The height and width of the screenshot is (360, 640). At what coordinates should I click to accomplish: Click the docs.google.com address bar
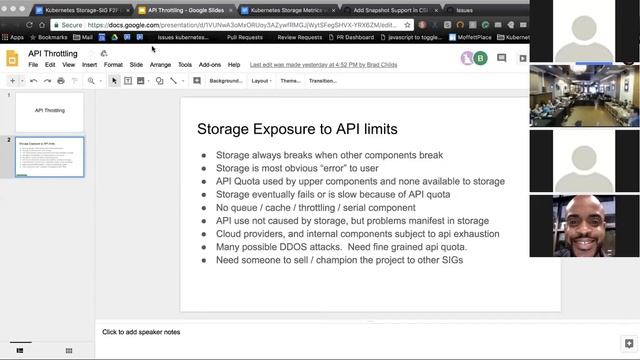tap(232, 25)
